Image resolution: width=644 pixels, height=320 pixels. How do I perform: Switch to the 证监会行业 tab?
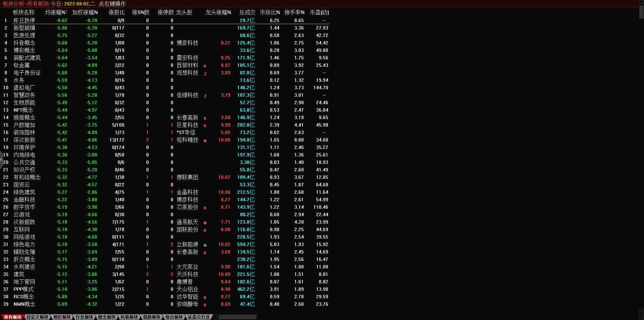199,317
